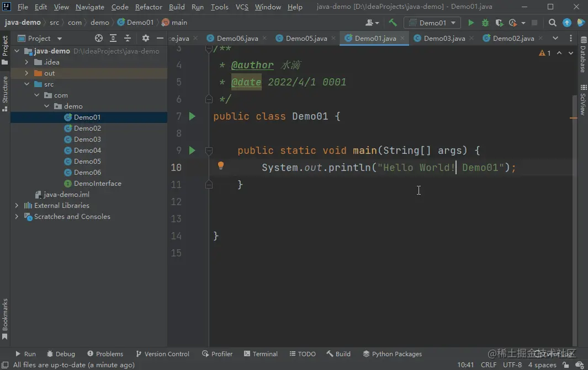Open the Structure tool window
The width and height of the screenshot is (588, 370).
(x=5, y=94)
